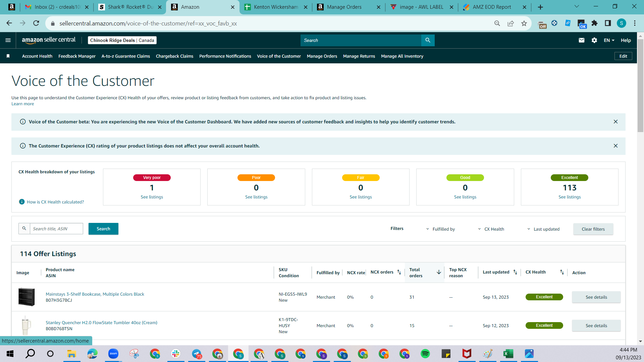The width and height of the screenshot is (644, 362).
Task: Click the Seller Central header Search field
Action: (x=361, y=40)
